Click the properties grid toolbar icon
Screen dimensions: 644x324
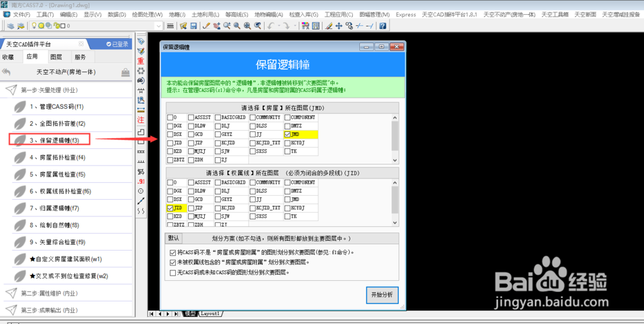[316, 26]
